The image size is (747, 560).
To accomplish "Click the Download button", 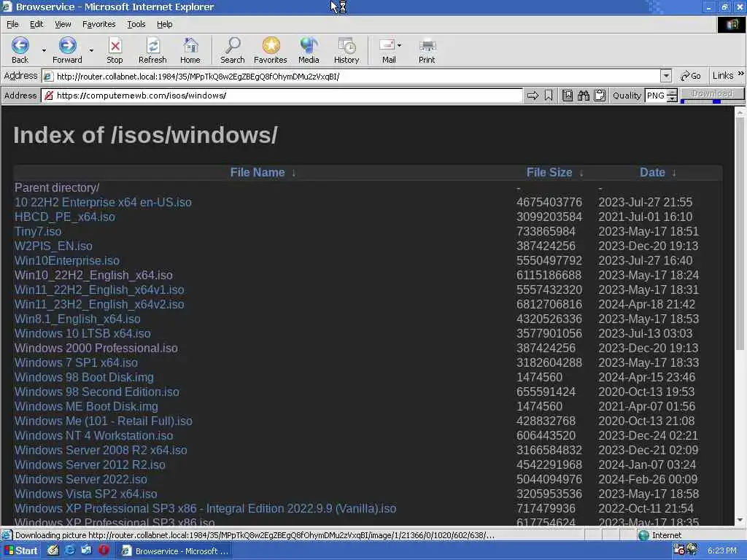I will (712, 94).
